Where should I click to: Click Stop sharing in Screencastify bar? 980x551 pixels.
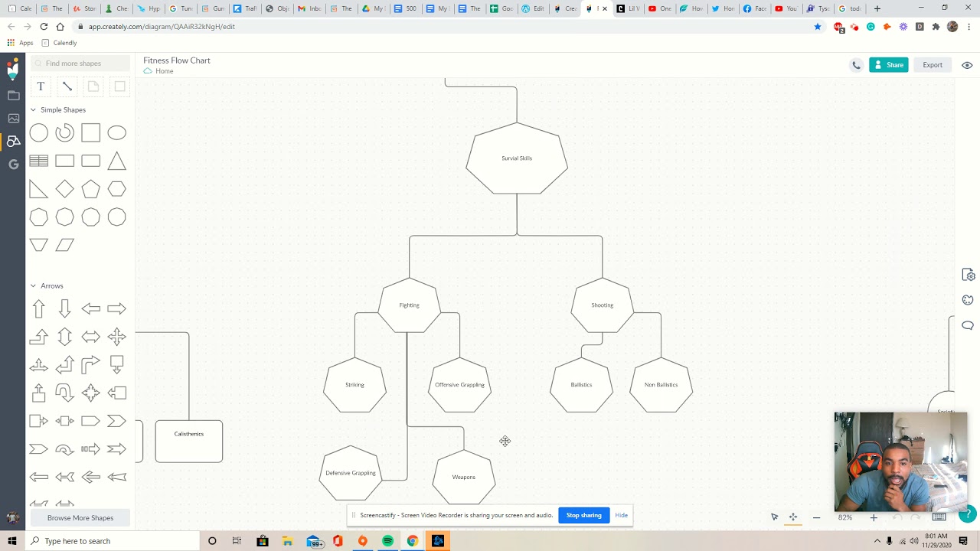(x=583, y=515)
